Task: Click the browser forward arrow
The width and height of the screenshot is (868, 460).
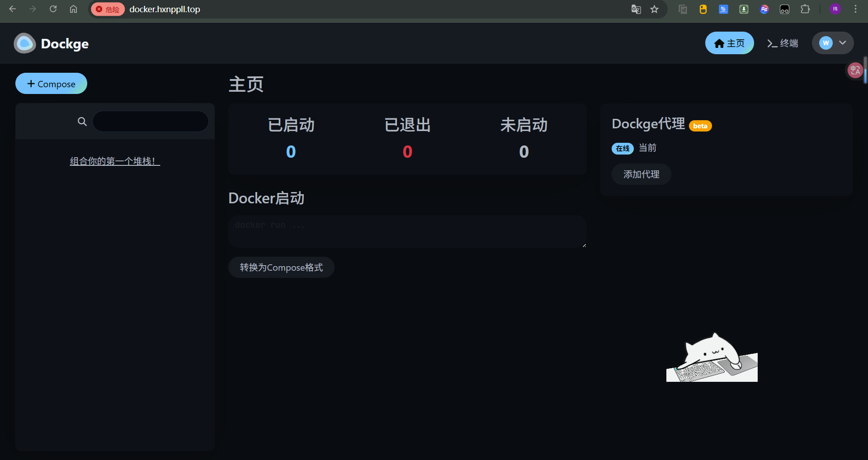Action: [x=33, y=9]
